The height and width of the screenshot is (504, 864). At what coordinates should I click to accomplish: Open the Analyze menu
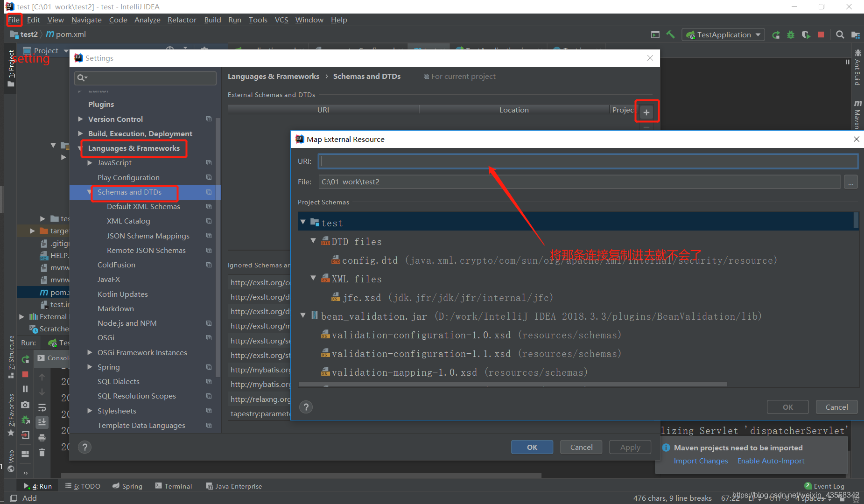click(x=147, y=20)
